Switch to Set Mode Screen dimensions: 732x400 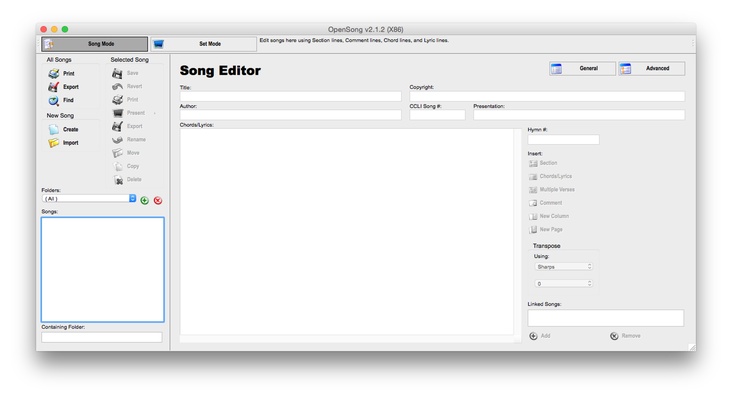203,44
